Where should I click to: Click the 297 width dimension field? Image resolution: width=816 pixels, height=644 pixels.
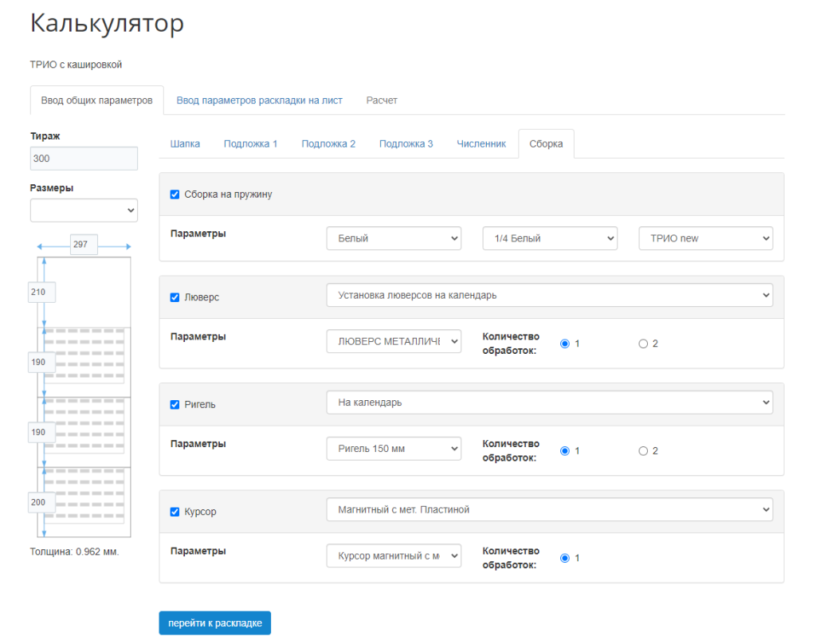click(83, 245)
